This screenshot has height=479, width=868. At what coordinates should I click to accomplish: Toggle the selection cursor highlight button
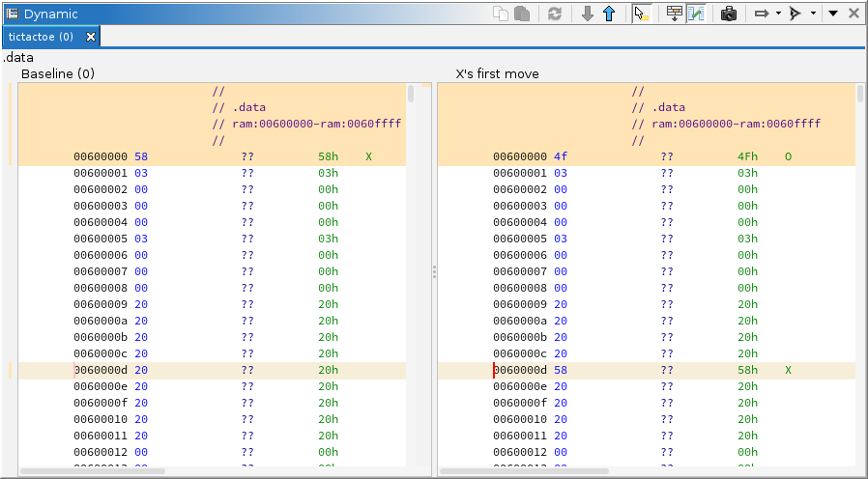(x=641, y=14)
